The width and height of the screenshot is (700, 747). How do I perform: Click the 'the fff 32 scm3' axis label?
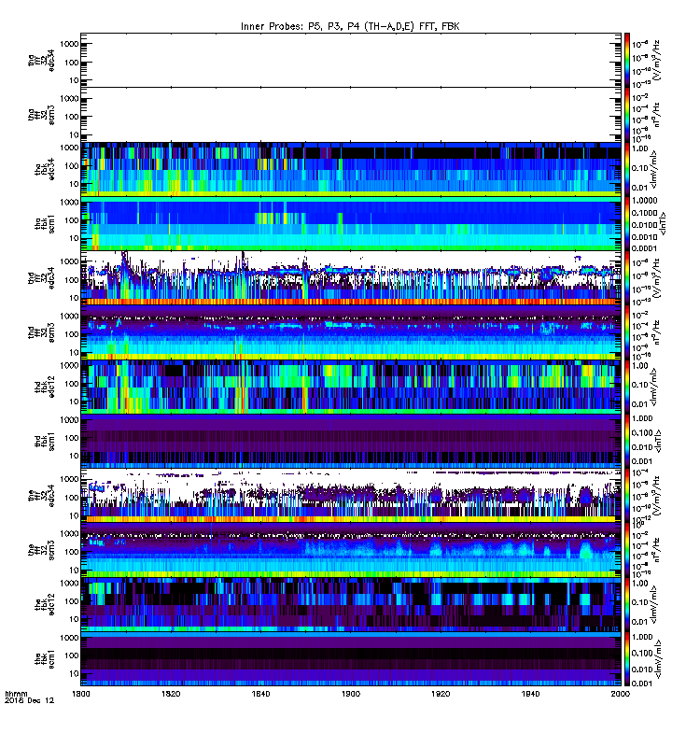click(42, 550)
